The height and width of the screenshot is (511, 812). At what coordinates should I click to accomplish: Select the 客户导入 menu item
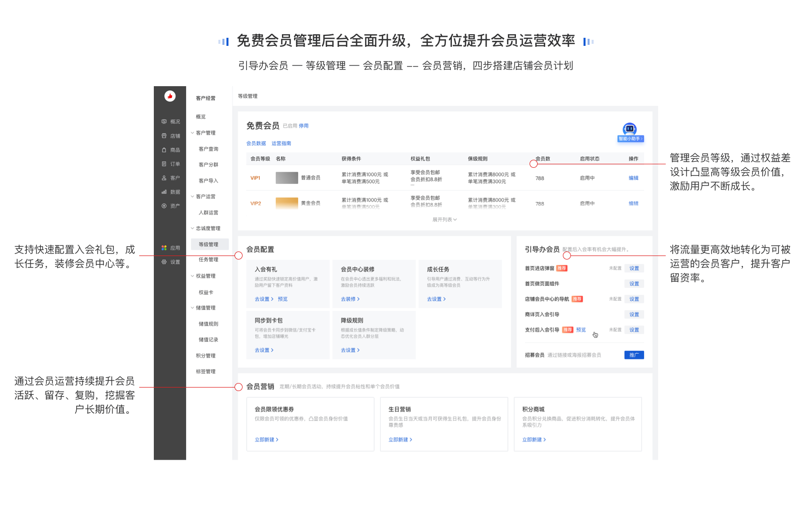click(208, 181)
